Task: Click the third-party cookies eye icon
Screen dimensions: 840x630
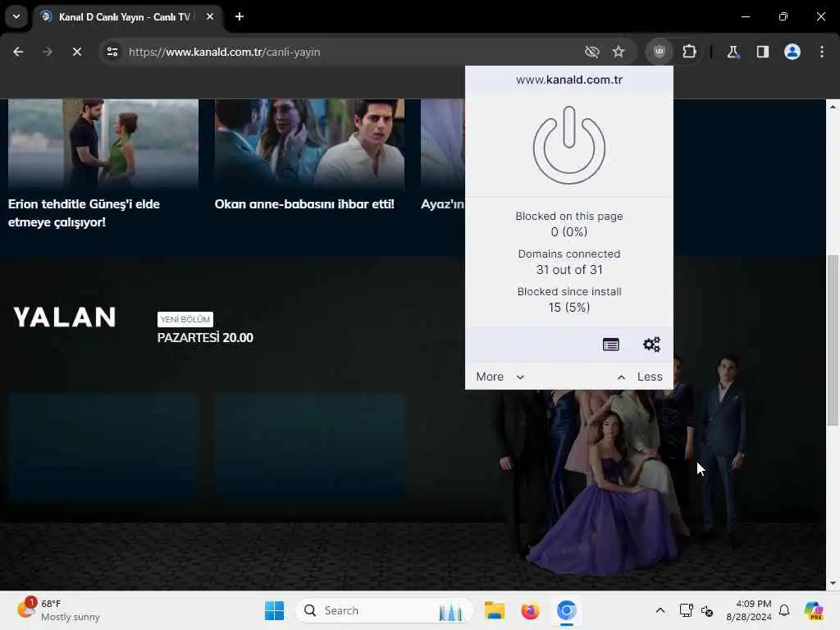Action: tap(592, 52)
